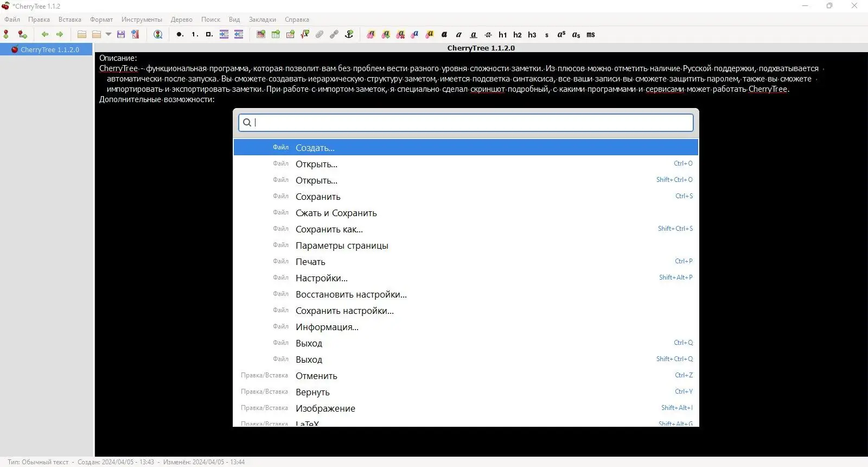Click the format clone brush icon

tap(371, 34)
